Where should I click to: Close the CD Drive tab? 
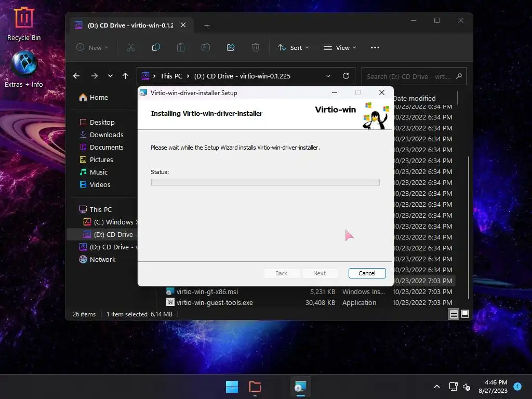click(x=183, y=25)
